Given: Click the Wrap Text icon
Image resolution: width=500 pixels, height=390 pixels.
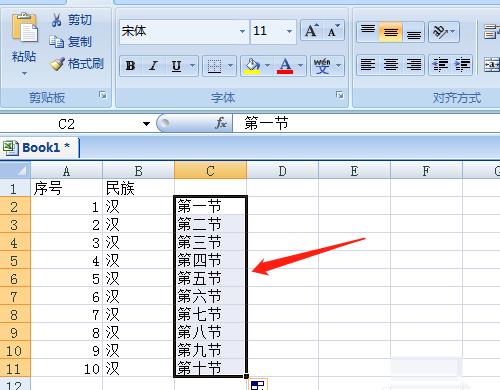Looking at the screenshot, I should (x=491, y=32).
